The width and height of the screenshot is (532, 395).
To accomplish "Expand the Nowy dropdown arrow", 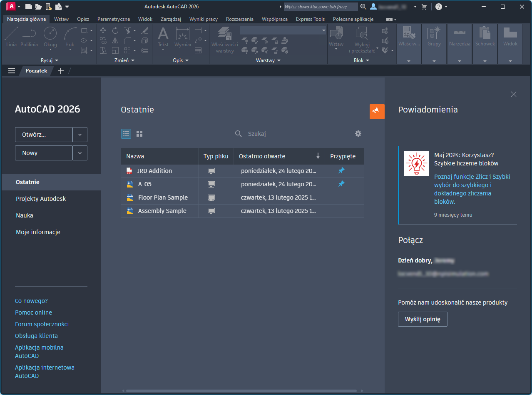I will (80, 153).
